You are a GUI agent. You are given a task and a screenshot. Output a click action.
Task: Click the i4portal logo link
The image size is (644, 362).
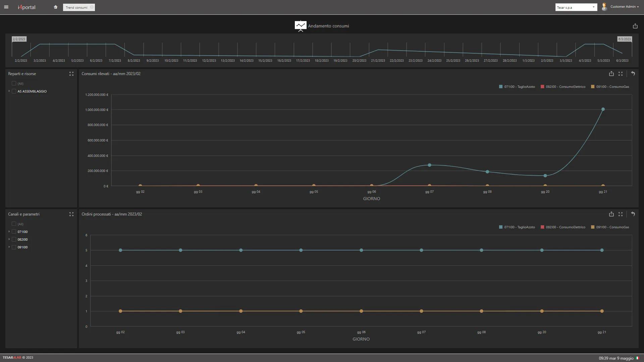pyautogui.click(x=26, y=7)
